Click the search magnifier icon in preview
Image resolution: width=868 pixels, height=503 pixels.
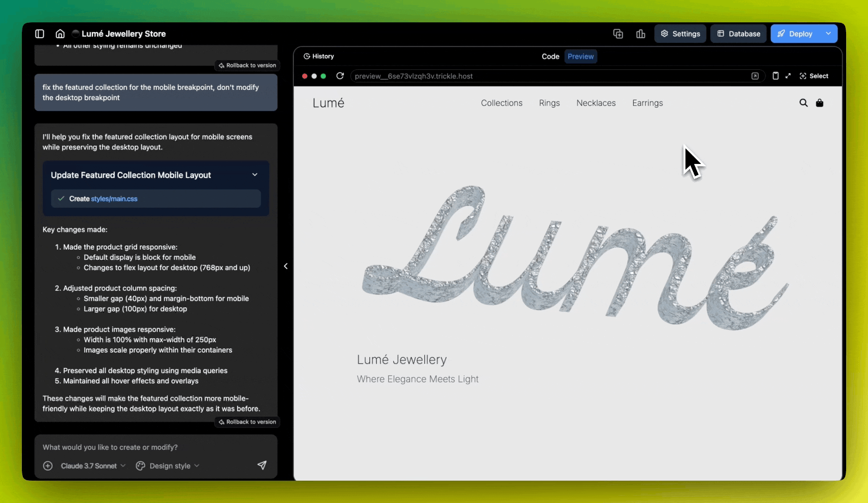pyautogui.click(x=803, y=103)
